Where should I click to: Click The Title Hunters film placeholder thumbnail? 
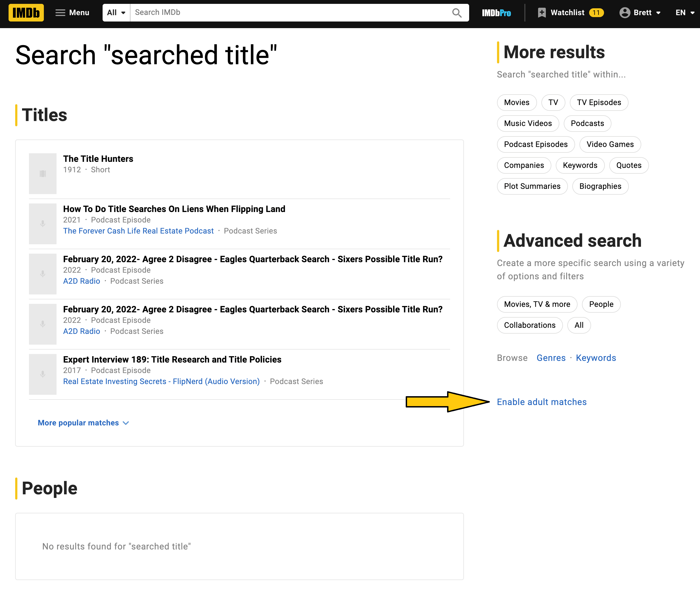(42, 174)
